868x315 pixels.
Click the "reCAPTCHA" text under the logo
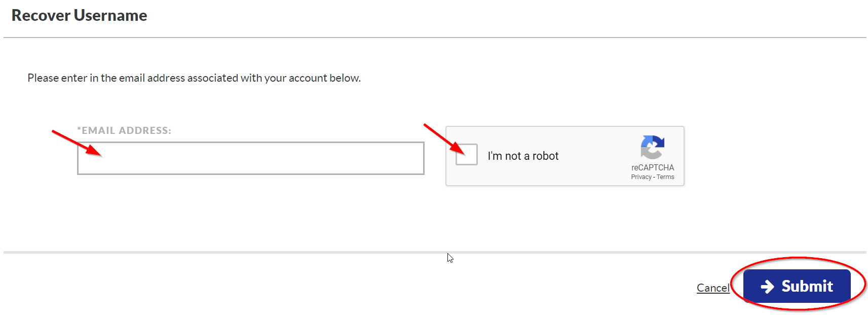tap(653, 167)
